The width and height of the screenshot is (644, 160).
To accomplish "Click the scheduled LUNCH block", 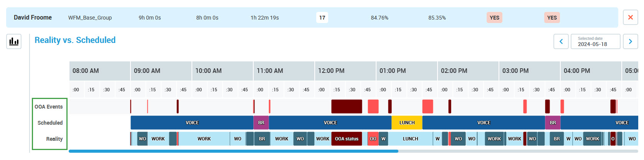I will [407, 123].
